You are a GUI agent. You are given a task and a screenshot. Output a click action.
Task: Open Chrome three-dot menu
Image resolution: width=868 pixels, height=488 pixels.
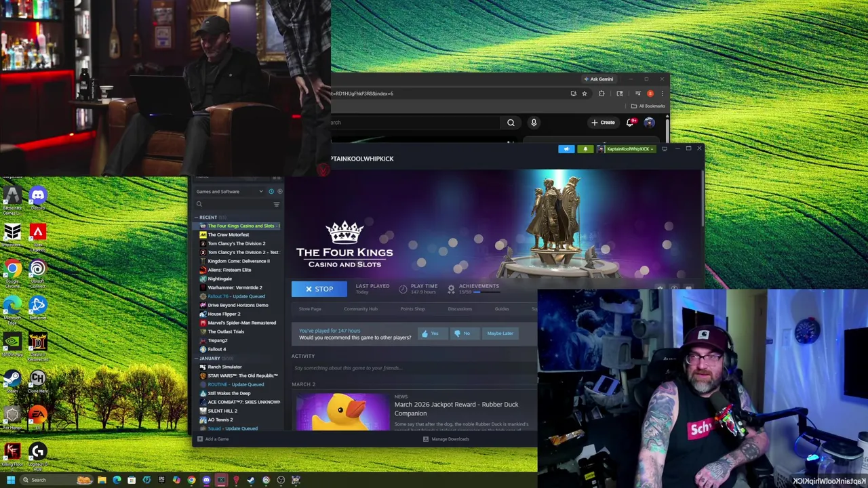(662, 94)
